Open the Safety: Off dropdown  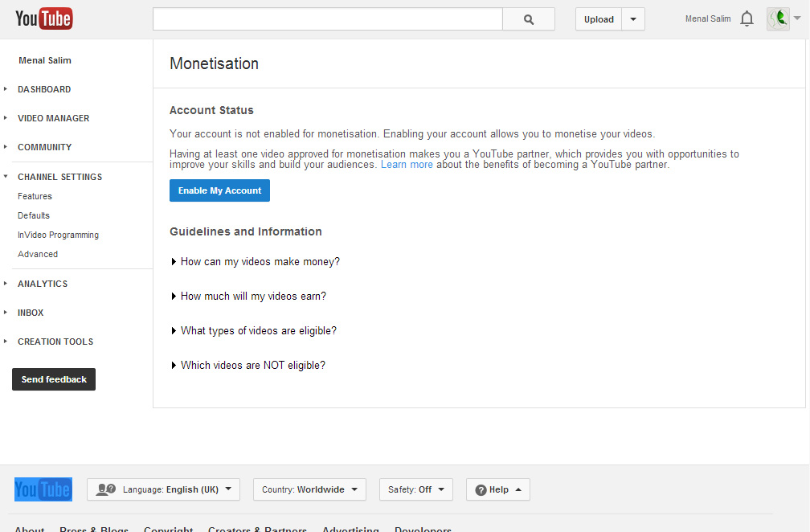[416, 489]
